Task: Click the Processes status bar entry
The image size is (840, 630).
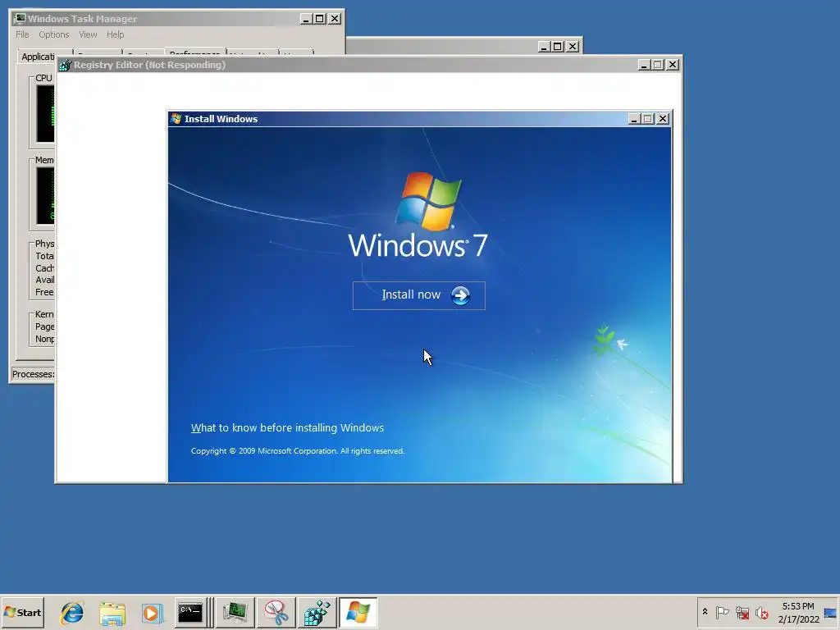Action: tap(33, 374)
